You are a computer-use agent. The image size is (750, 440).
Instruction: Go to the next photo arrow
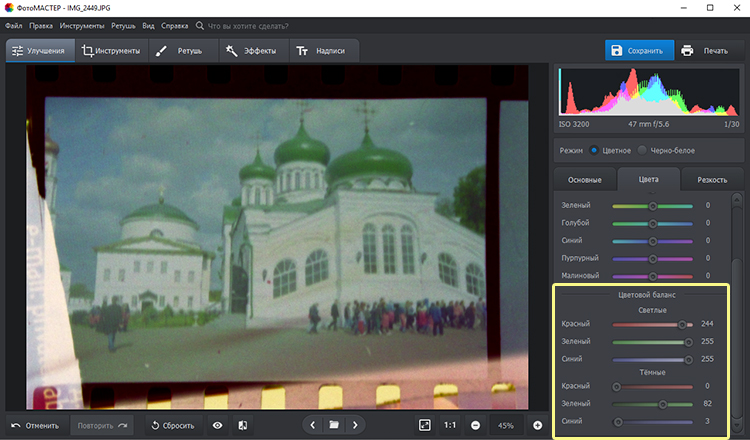tap(355, 425)
